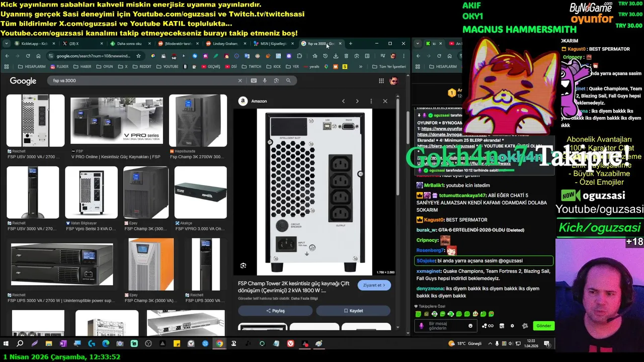The height and width of the screenshot is (362, 644).
Task: Open the TWITCH bookmarks folder
Action: tap(252, 66)
